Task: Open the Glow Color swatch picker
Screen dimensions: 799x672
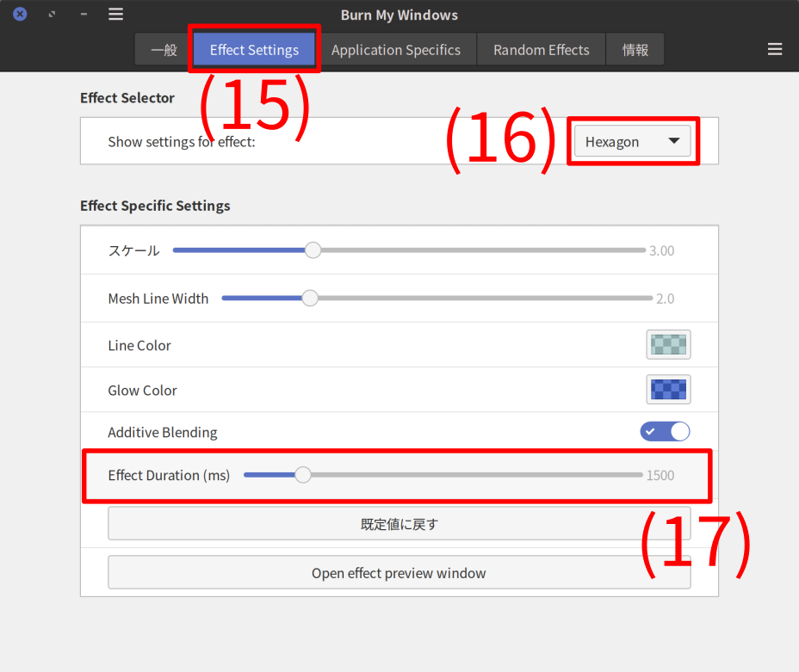Action: [668, 390]
